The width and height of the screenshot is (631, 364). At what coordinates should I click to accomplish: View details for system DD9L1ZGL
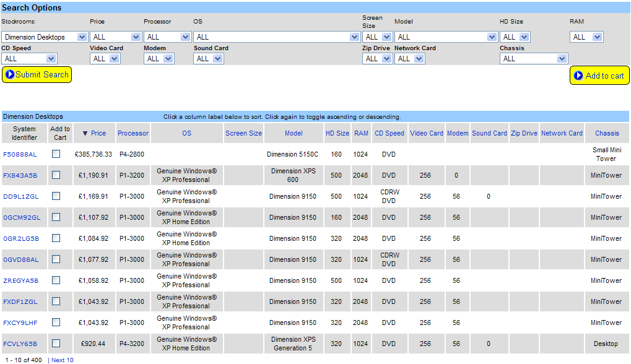pos(21,196)
